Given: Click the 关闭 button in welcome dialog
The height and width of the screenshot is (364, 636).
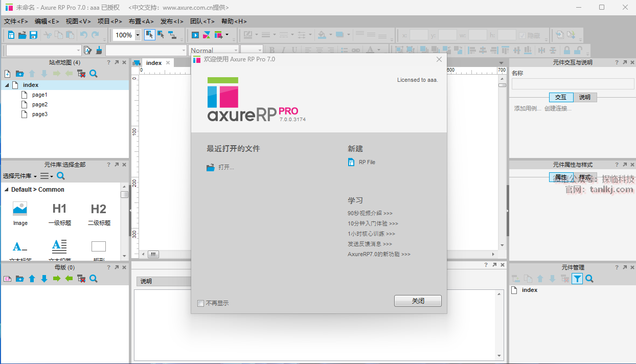Looking at the screenshot, I should click(x=418, y=301).
